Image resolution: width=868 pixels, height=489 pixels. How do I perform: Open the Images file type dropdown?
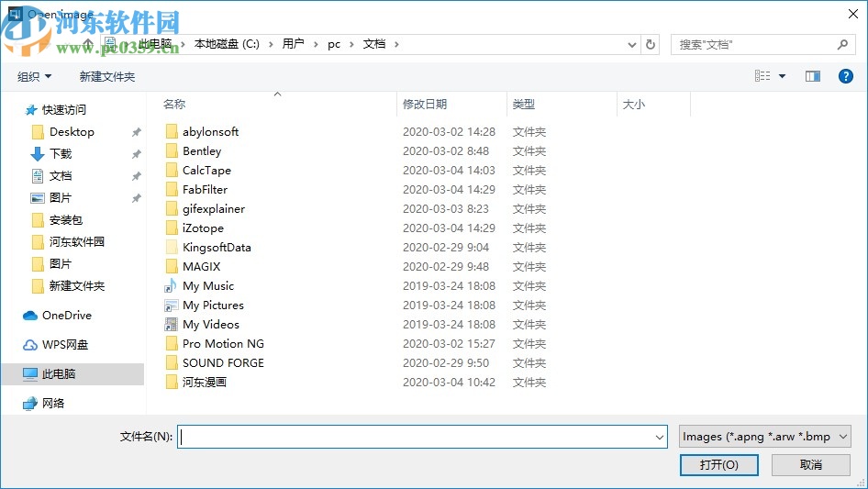[x=765, y=437]
